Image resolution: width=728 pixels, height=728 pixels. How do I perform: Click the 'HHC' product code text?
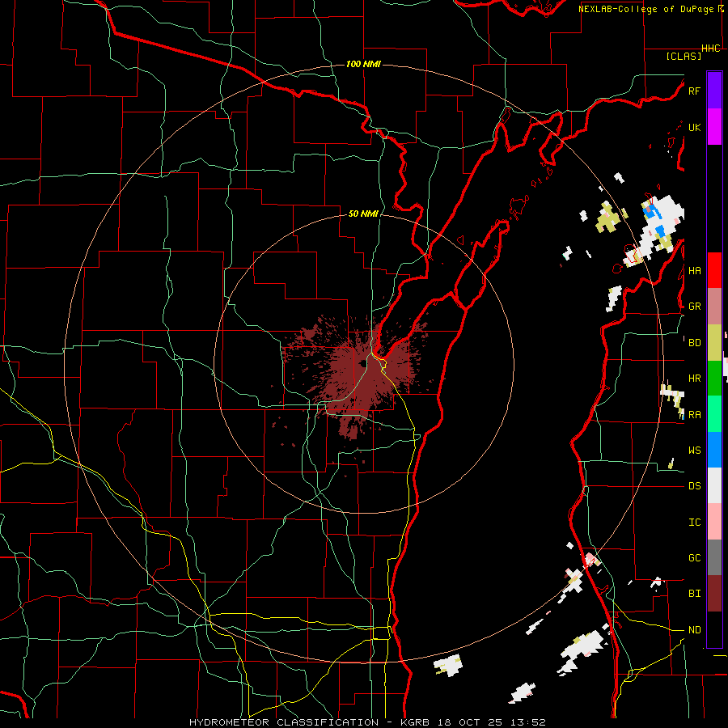click(710, 49)
